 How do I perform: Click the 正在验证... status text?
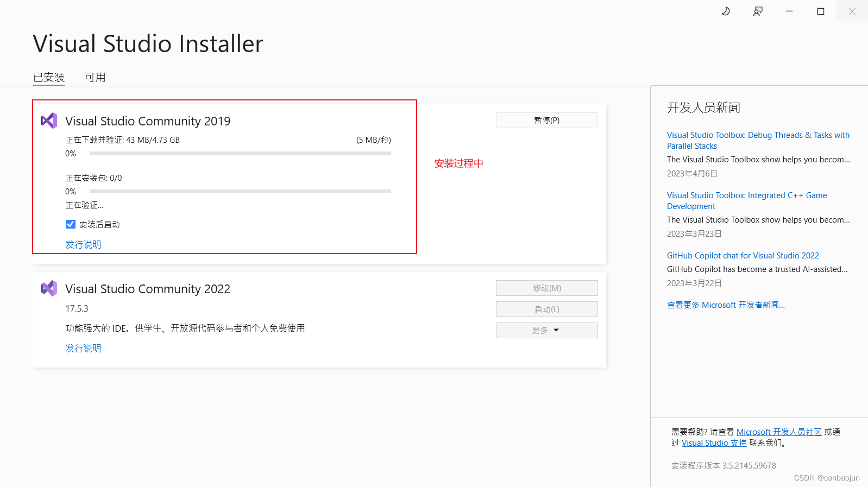(x=84, y=205)
